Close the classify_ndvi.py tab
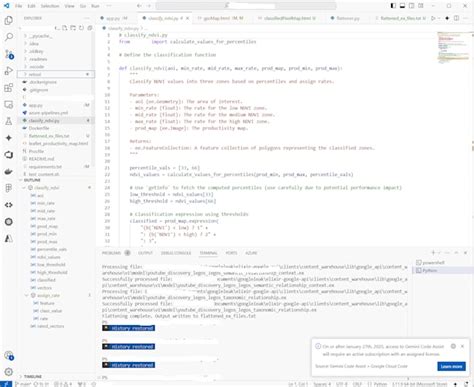 click(x=187, y=18)
